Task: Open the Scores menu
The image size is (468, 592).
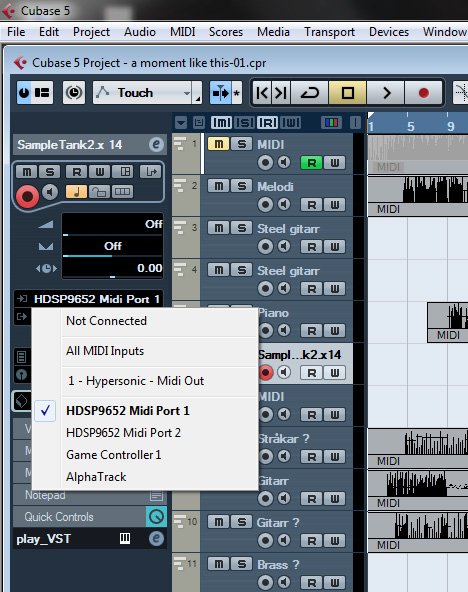Action: click(226, 32)
